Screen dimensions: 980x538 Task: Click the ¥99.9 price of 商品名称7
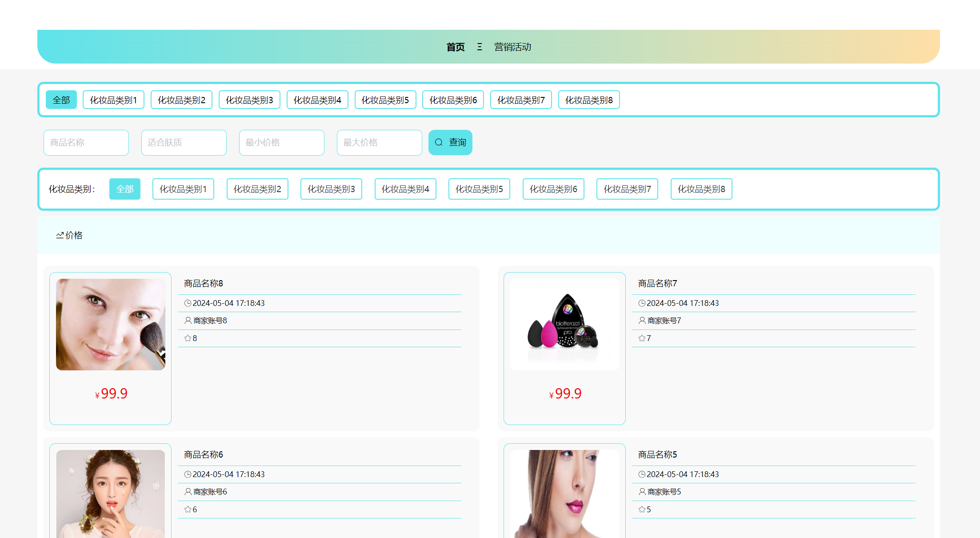(x=565, y=393)
